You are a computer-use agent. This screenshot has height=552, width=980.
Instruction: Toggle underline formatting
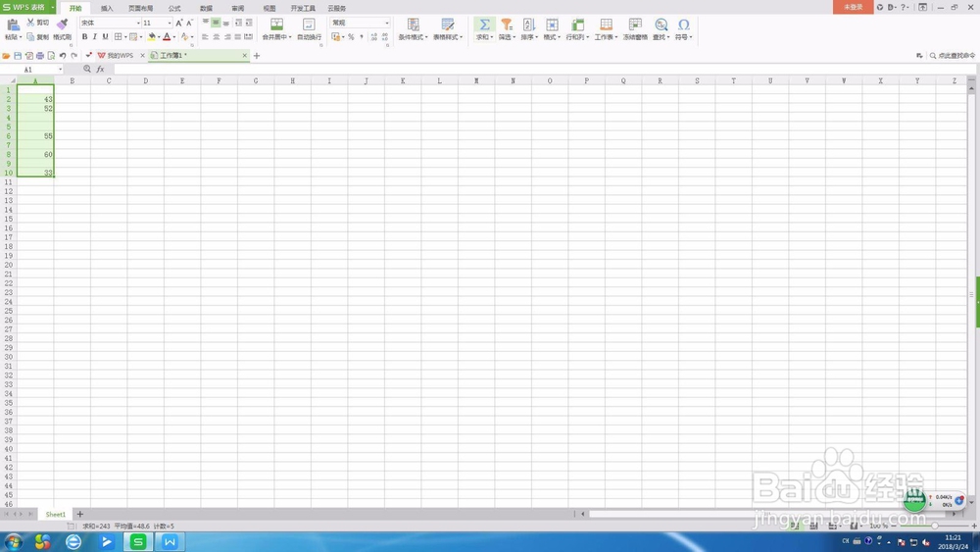pyautogui.click(x=105, y=37)
